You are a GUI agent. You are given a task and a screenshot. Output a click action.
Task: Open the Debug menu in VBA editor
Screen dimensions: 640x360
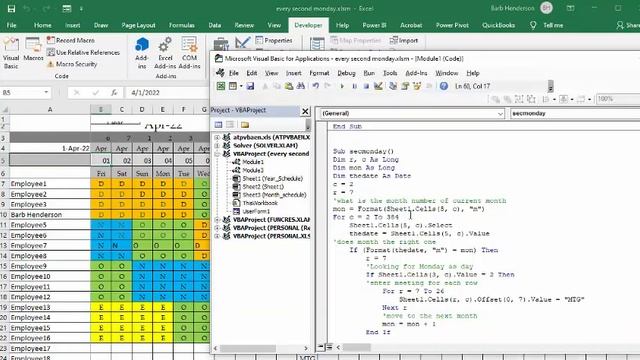tap(346, 73)
